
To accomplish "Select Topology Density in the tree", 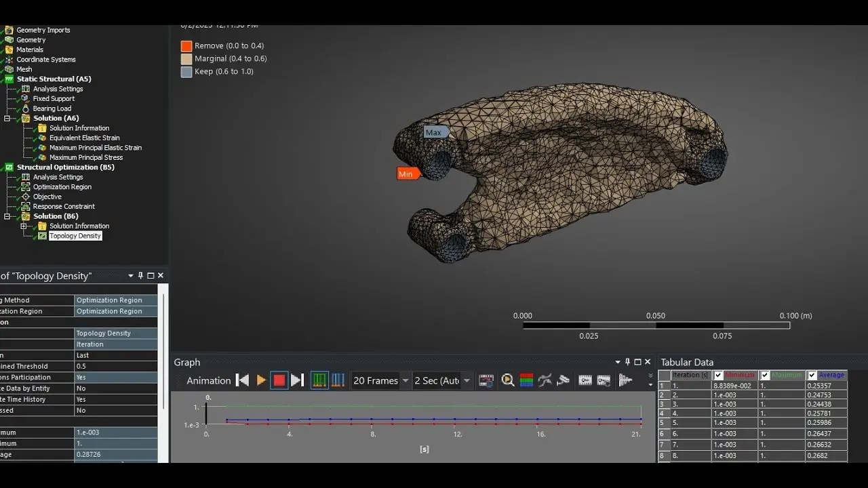I will (x=75, y=236).
